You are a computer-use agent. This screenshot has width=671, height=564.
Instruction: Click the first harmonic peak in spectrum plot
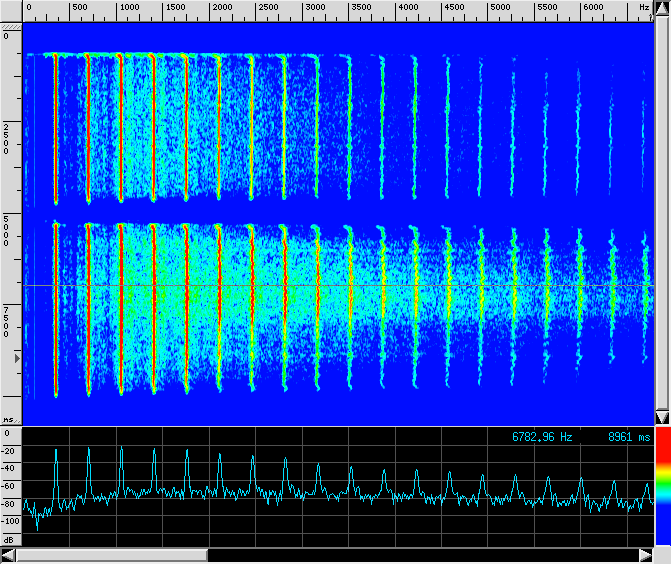pos(56,452)
